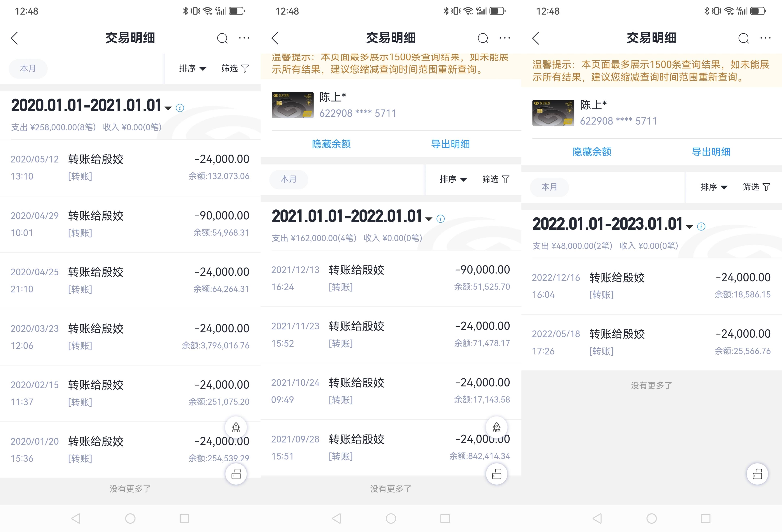Toggle 本月 quick filter on left screen
782x532 pixels.
[28, 69]
